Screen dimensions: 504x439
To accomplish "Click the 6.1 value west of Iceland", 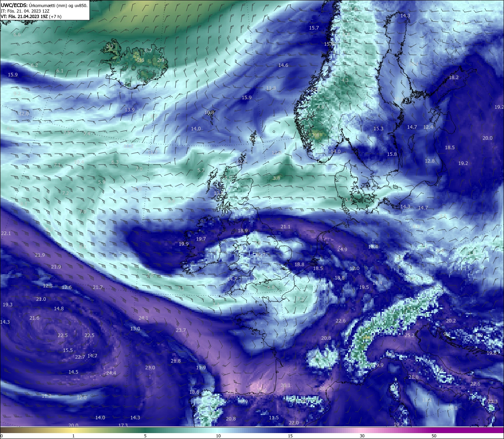I will point(60,71).
